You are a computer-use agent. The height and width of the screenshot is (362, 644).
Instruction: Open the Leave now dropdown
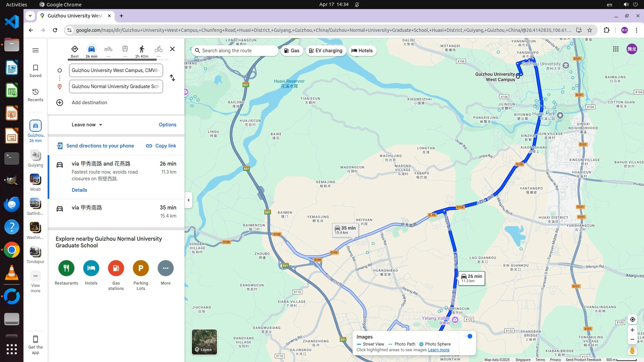click(87, 125)
